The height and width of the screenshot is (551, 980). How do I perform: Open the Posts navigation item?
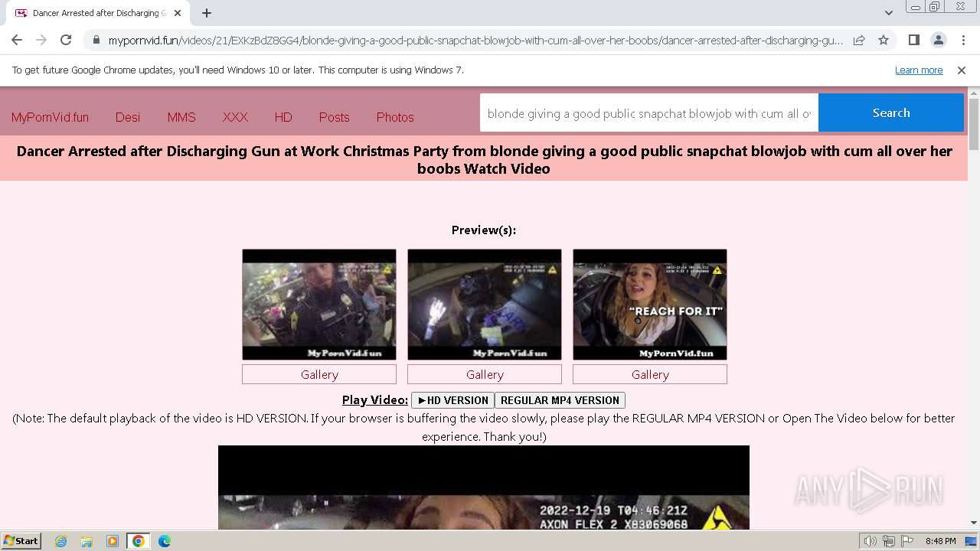click(334, 117)
